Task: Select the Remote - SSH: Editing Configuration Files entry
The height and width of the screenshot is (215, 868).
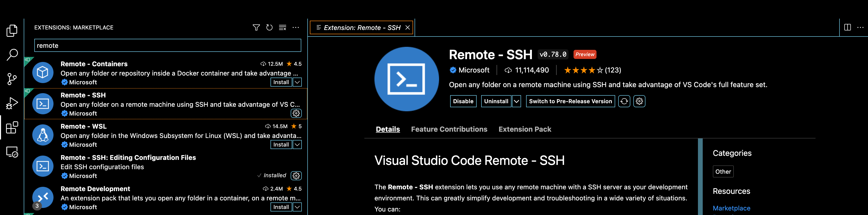Action: click(166, 166)
